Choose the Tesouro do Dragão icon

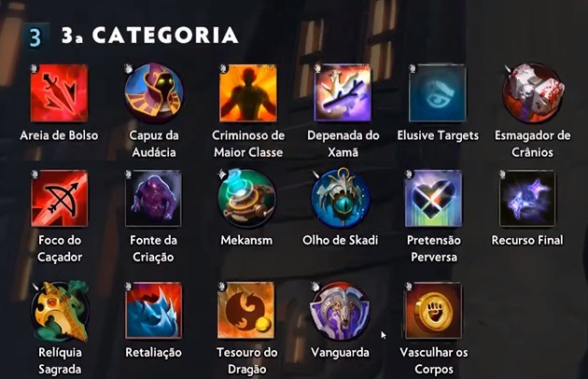point(246,311)
